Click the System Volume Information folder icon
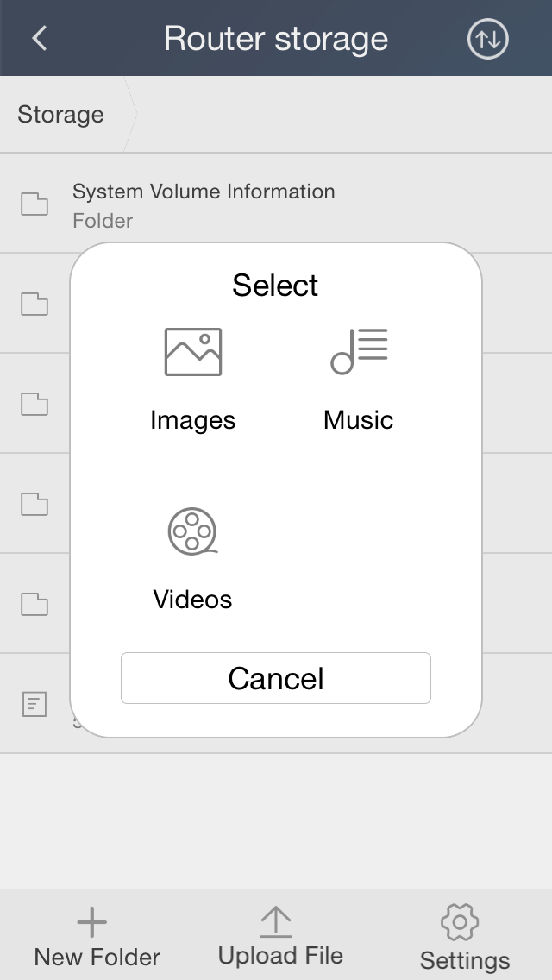Screen dimensions: 552x980 [x=34, y=204]
